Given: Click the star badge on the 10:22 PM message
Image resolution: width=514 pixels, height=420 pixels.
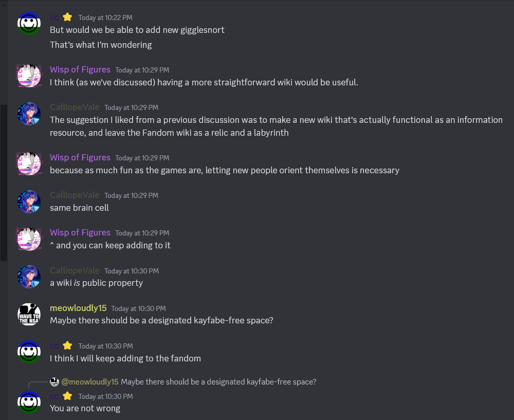Looking at the screenshot, I should [x=67, y=17].
